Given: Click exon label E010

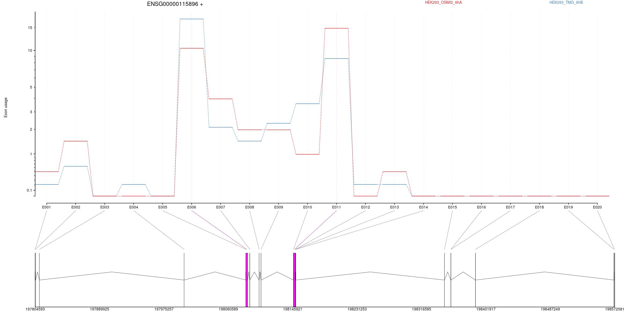Looking at the screenshot, I should point(308,207).
